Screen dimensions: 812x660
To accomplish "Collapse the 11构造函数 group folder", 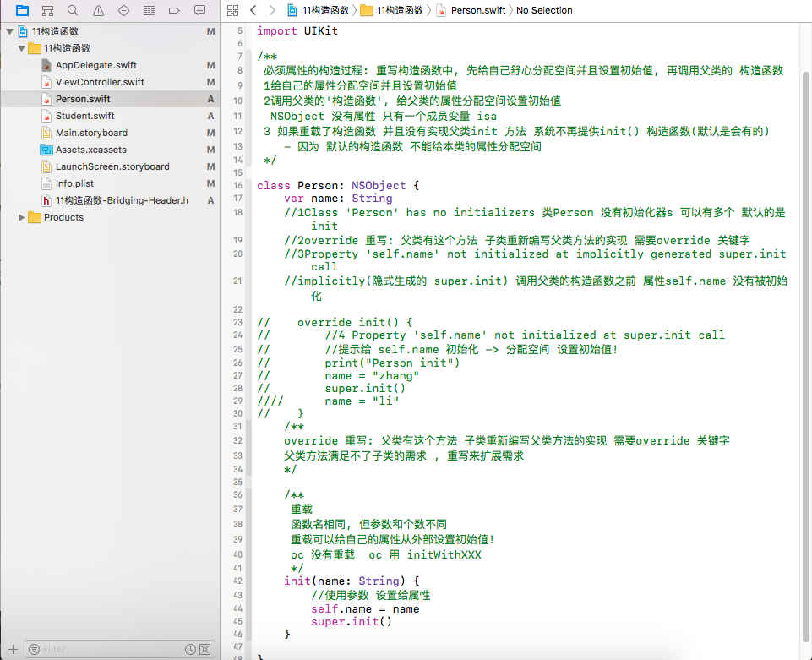I will click(x=21, y=49).
